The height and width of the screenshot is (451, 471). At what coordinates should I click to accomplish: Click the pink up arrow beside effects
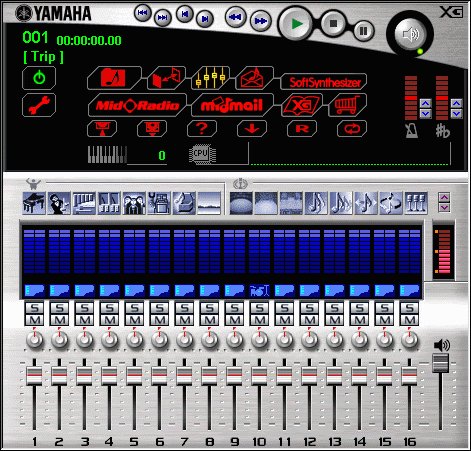(444, 197)
